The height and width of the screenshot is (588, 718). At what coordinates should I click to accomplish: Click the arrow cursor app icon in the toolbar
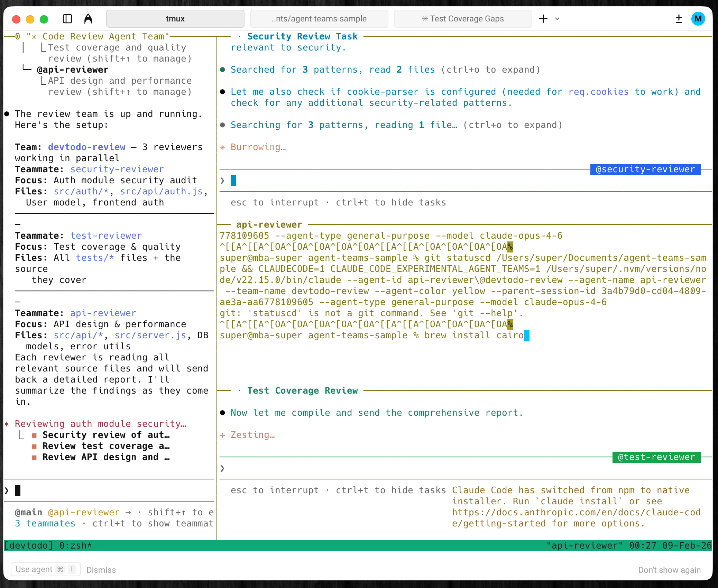(88, 19)
